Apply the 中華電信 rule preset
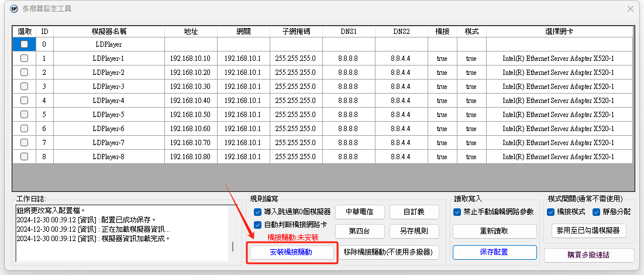The height and width of the screenshot is (275, 644). [x=360, y=212]
